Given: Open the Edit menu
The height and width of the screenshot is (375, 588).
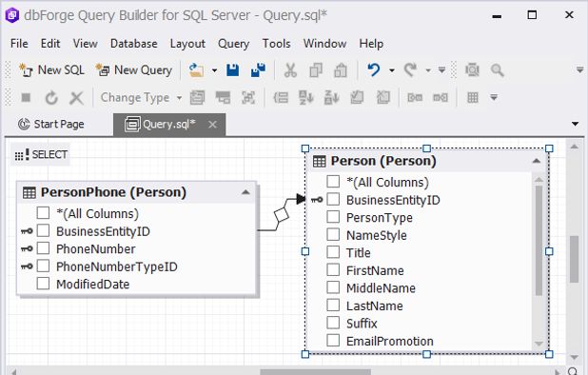Looking at the screenshot, I should [50, 44].
